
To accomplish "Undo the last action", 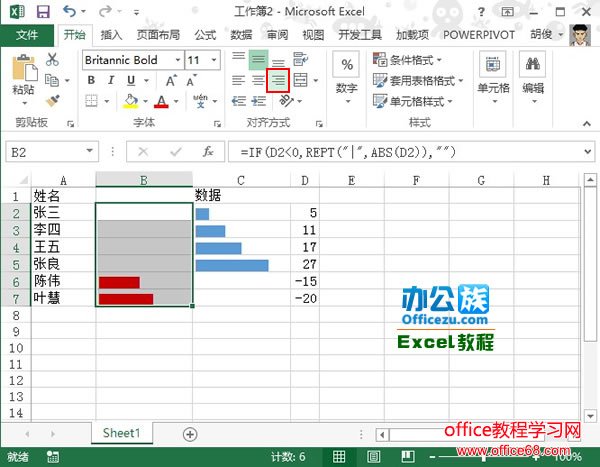I will point(70,11).
